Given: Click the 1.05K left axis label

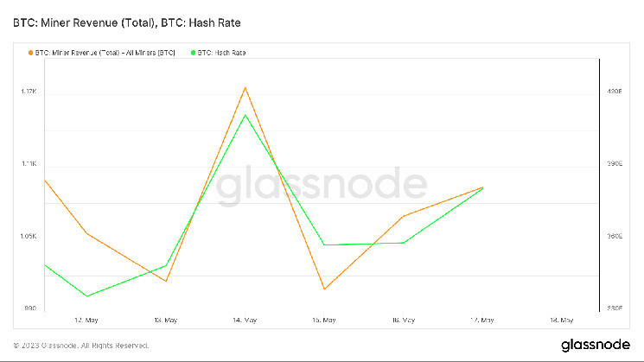Looking at the screenshot, I should (x=28, y=236).
